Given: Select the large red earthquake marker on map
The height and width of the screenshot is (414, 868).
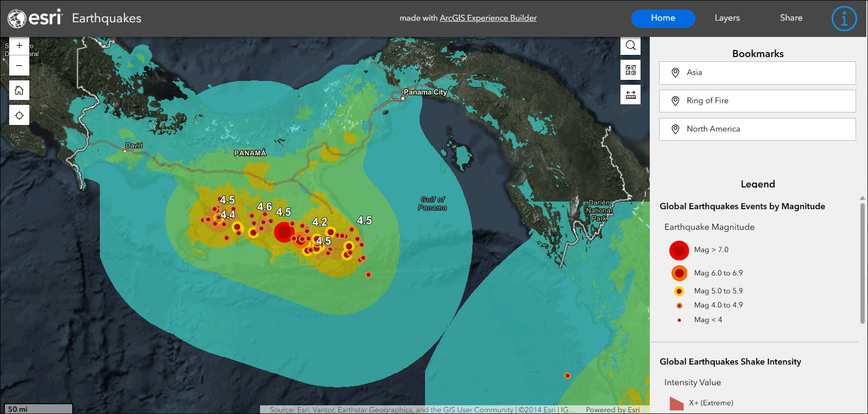Looking at the screenshot, I should coord(284,232).
